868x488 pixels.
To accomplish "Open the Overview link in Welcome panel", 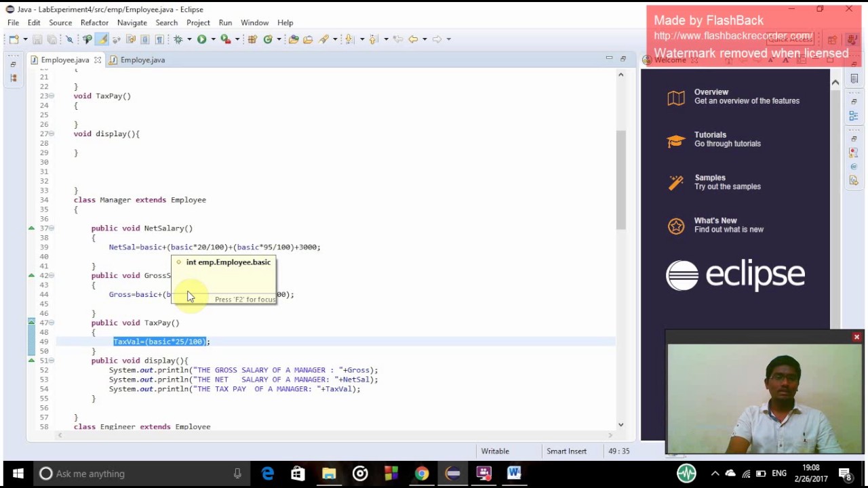I will (711, 92).
